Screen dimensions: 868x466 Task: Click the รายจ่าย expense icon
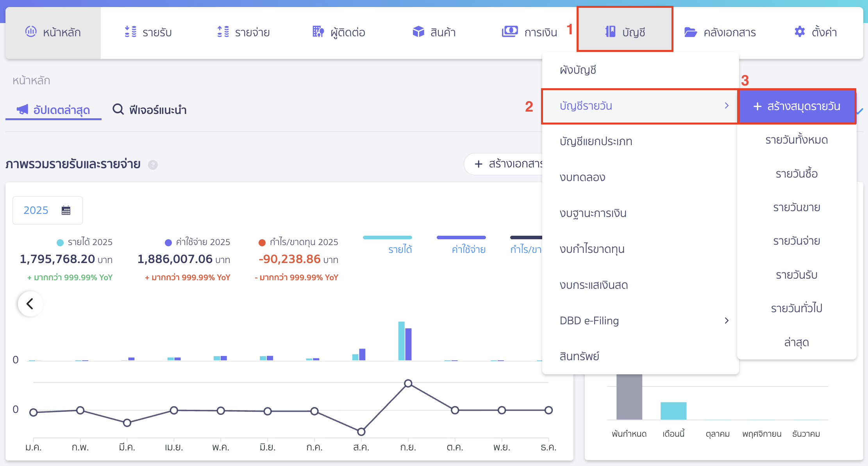click(223, 32)
